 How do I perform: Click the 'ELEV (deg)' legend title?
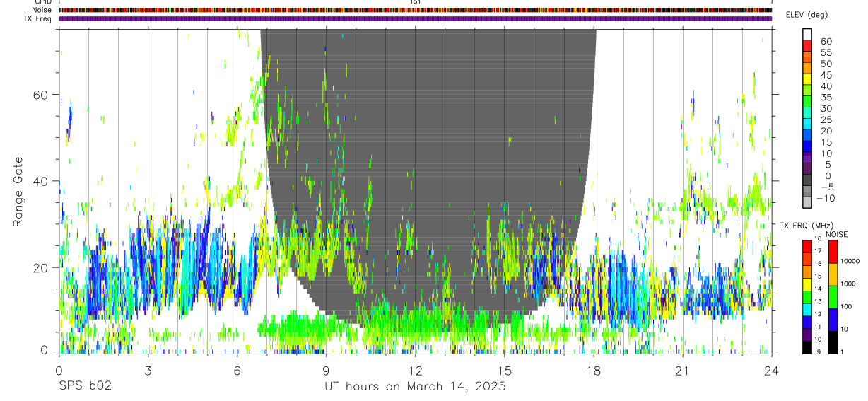click(x=806, y=15)
